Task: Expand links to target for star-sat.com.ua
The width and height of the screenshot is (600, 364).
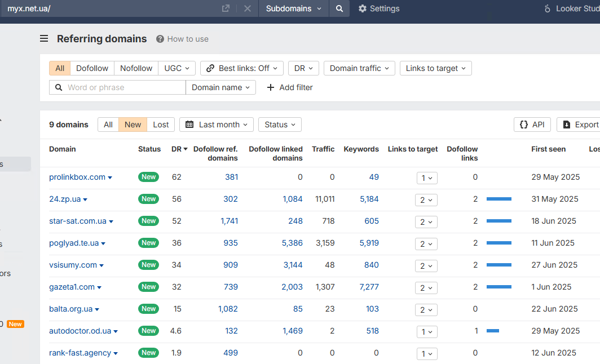Action: [x=426, y=222]
